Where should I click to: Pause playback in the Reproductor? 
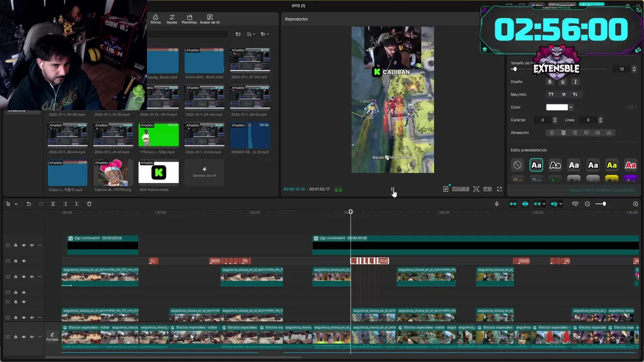pos(392,189)
